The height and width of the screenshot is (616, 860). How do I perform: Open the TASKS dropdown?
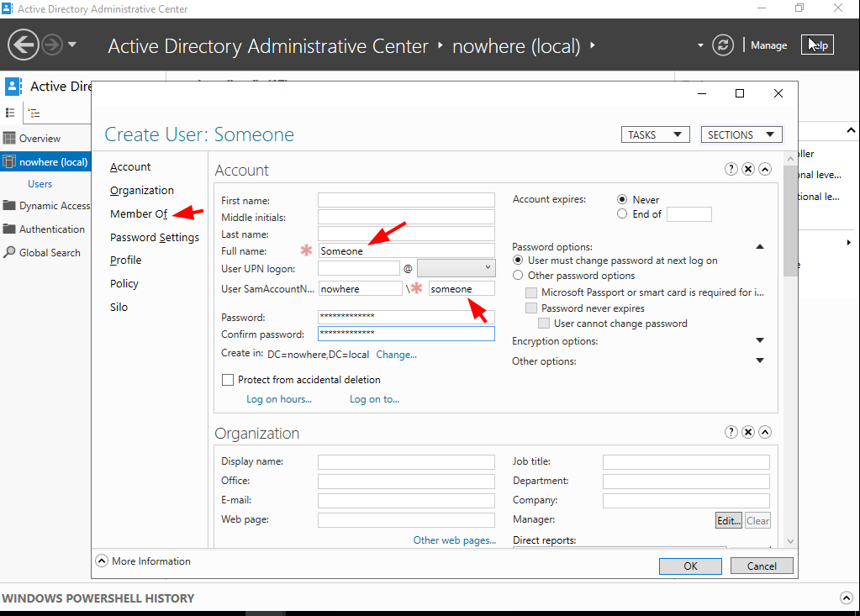coord(655,134)
